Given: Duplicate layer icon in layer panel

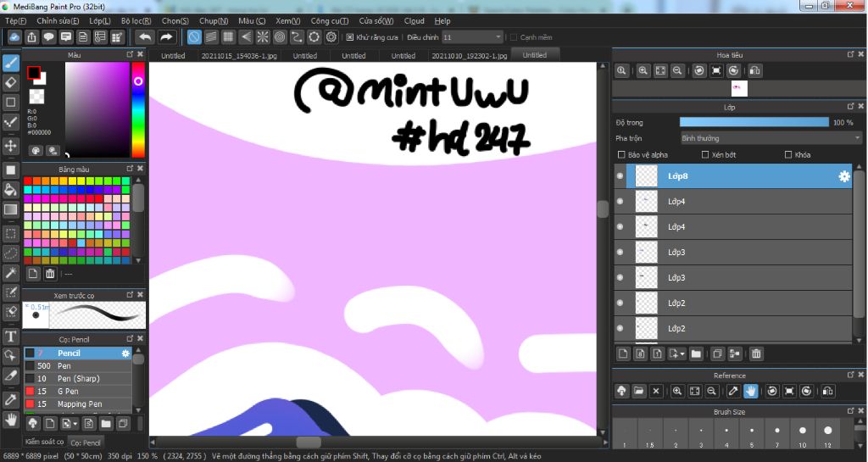Looking at the screenshot, I should [x=717, y=353].
